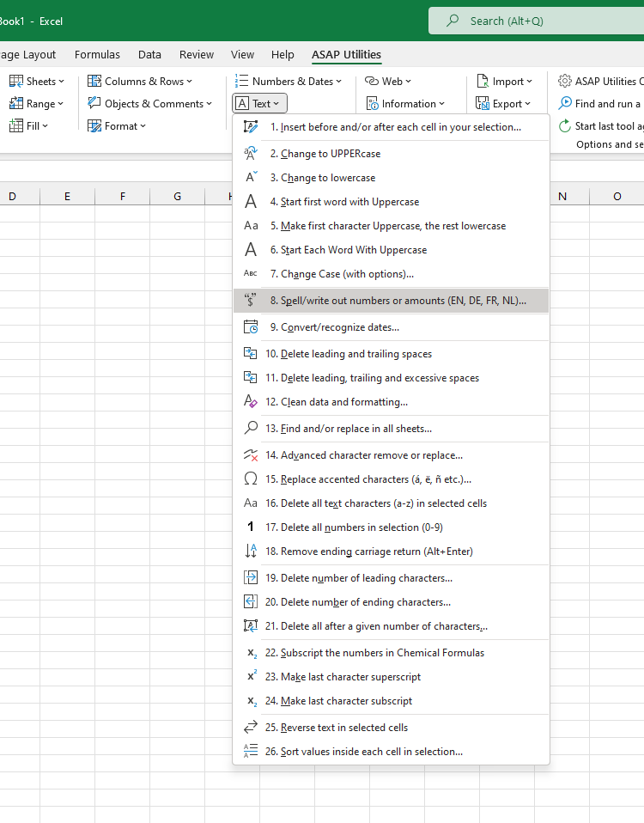Click the Change to lowercase icon
The image size is (644, 823).
pyautogui.click(x=251, y=178)
